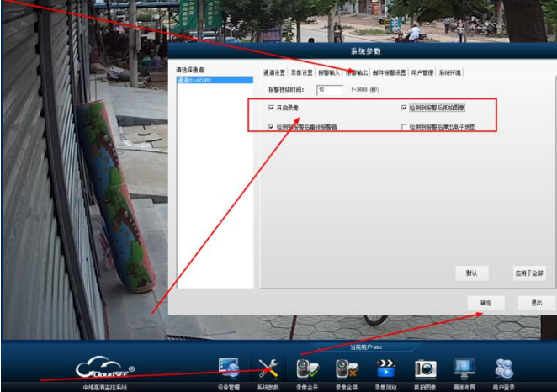
Task: Select channel 通道01-HD IPC in list
Action: [211, 80]
